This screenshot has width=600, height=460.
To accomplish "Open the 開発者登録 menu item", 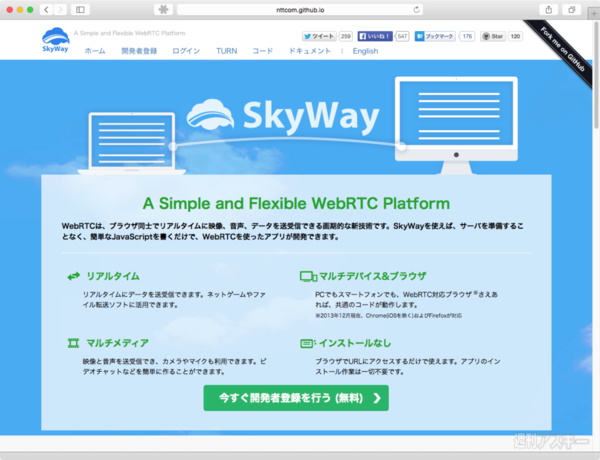I will 139,51.
